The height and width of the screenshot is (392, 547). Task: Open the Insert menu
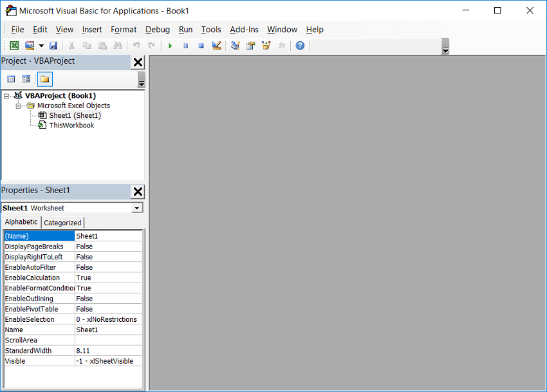pos(92,30)
